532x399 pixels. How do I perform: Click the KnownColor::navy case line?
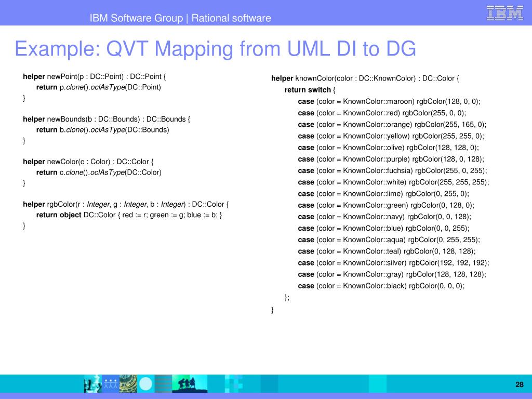click(x=384, y=217)
